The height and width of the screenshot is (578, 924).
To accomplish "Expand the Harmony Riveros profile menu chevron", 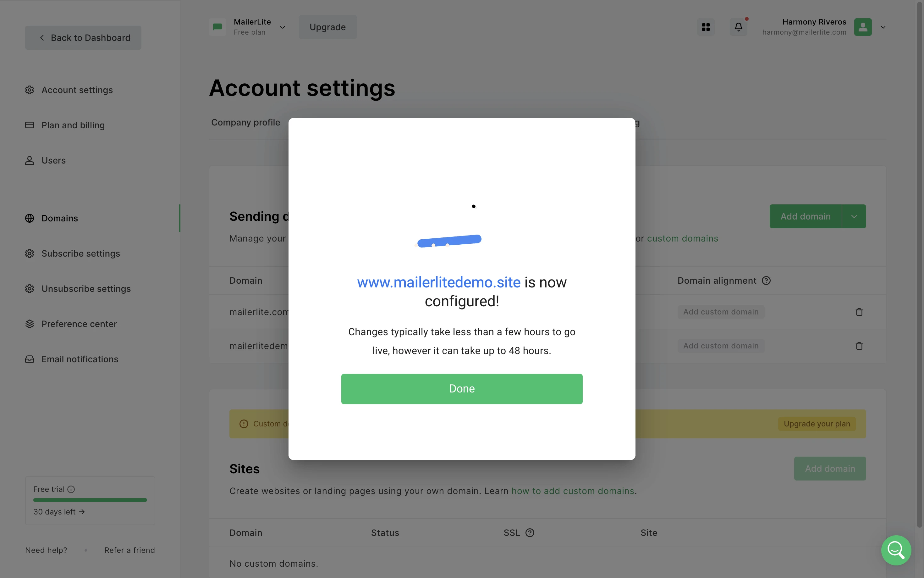I will 883,27.
